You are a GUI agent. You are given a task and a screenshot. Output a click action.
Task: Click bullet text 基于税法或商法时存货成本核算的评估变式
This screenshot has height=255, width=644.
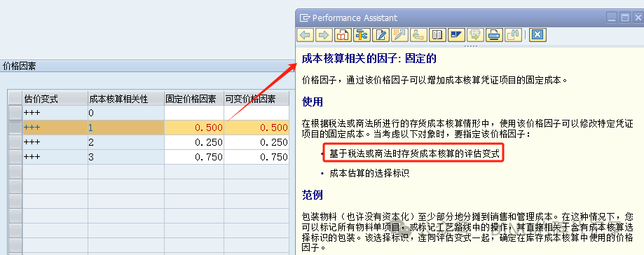point(414,154)
